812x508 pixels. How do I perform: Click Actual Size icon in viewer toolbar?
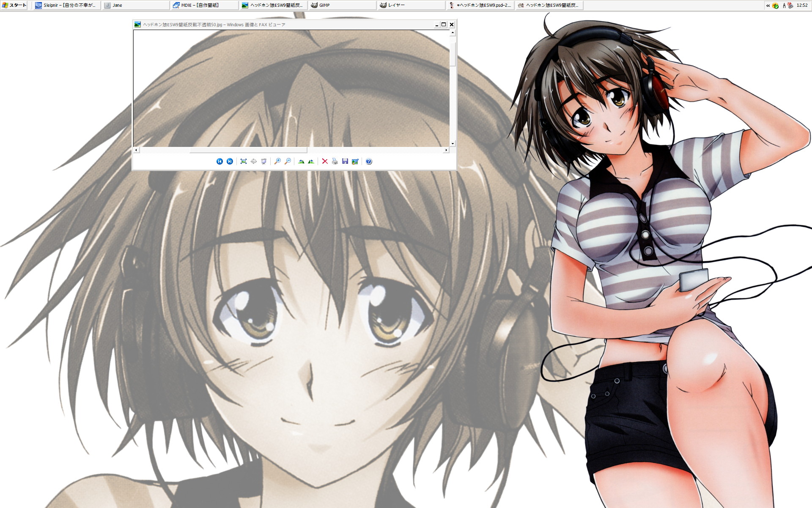[x=254, y=161]
